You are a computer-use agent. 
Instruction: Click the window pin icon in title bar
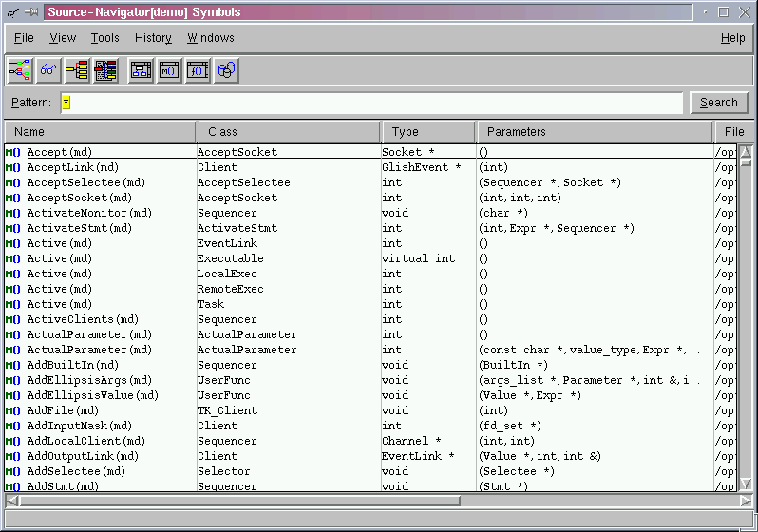29,12
